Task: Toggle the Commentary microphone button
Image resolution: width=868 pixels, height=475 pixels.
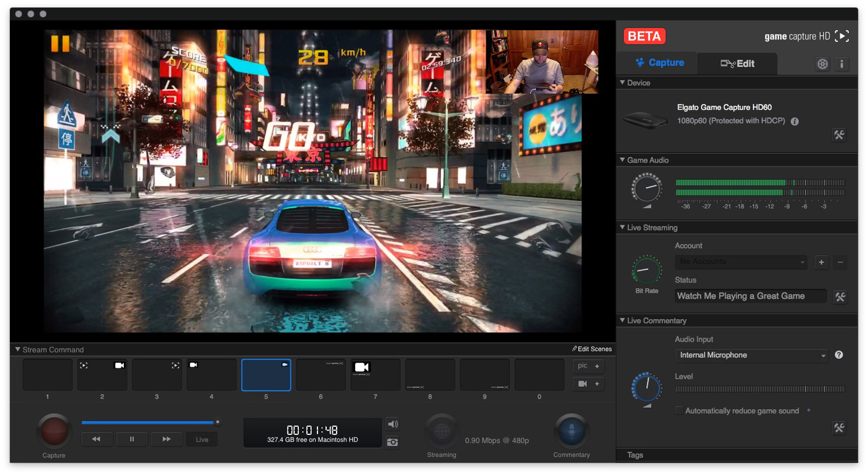Action: coord(571,431)
